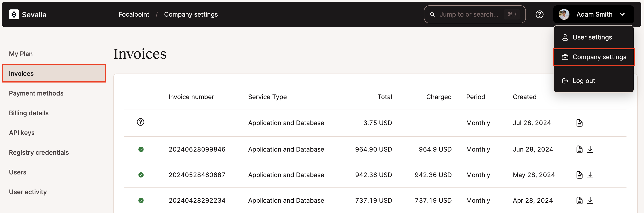
Task: Click the green paid status icon for invoice 20240528460687
Action: point(141,175)
